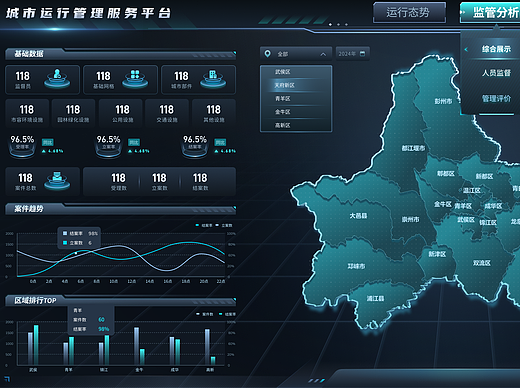520x390 pixels.
Task: Select 青羊区 from the region list
Action: (296, 99)
